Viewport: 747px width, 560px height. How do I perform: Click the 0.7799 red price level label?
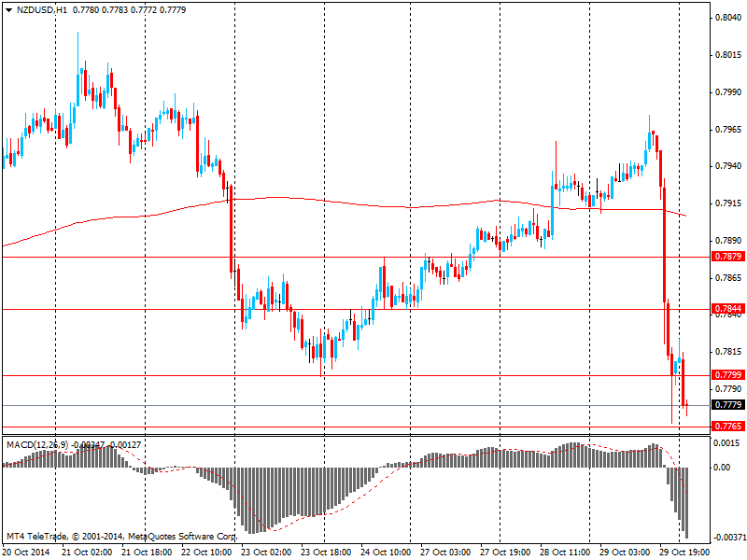point(728,375)
